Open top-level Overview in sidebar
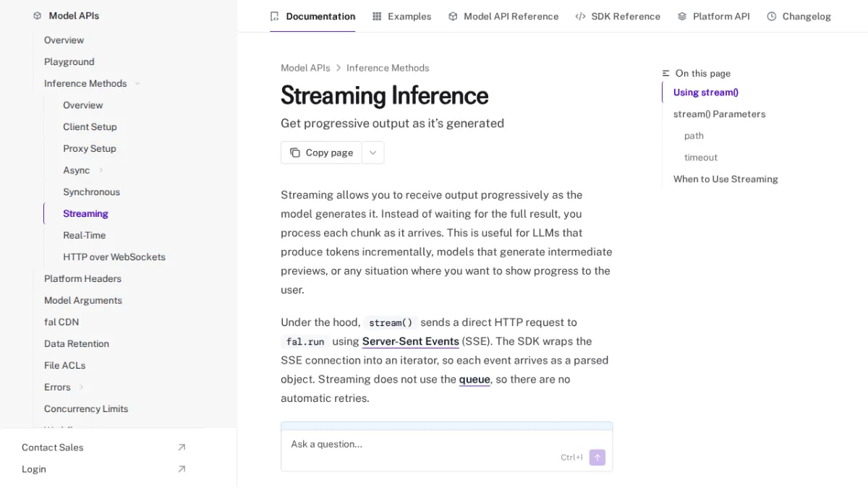The width and height of the screenshot is (868, 488). (64, 40)
